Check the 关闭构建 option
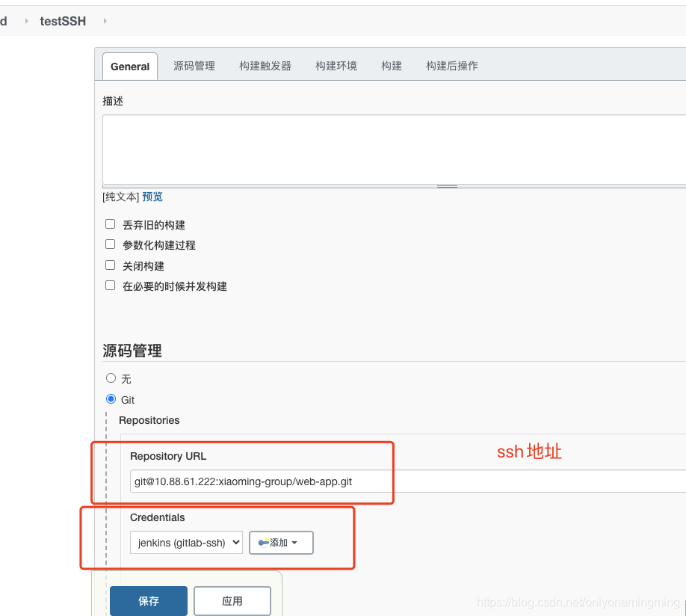Screen dimensions: 686x616 click(x=111, y=265)
